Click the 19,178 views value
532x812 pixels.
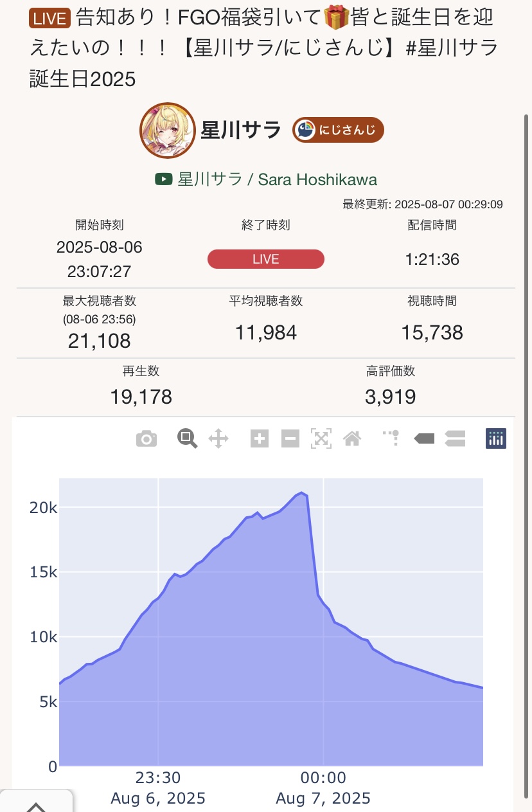click(141, 397)
